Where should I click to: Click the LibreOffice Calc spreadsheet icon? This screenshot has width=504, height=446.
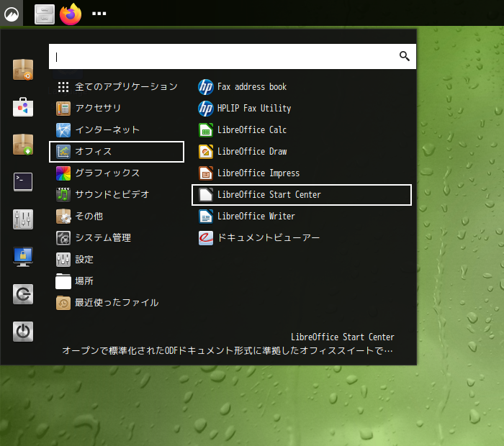pyautogui.click(x=206, y=130)
